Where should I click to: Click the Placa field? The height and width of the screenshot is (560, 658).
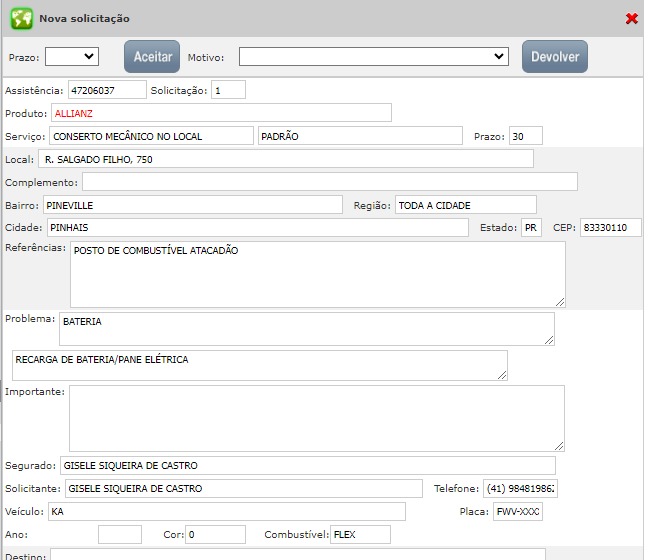pyautogui.click(x=518, y=512)
